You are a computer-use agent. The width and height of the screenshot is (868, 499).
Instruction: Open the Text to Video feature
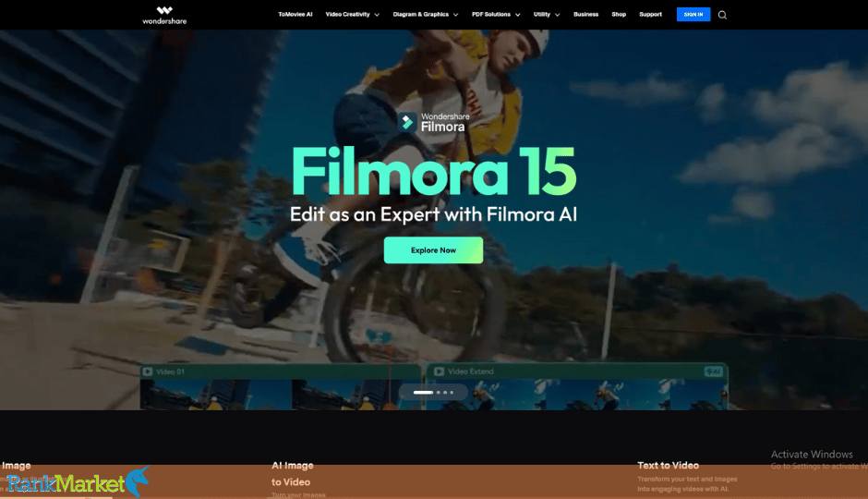coord(668,465)
